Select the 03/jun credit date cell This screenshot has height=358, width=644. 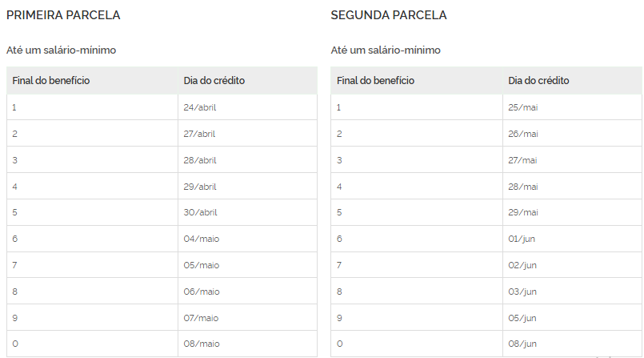pyautogui.click(x=523, y=292)
